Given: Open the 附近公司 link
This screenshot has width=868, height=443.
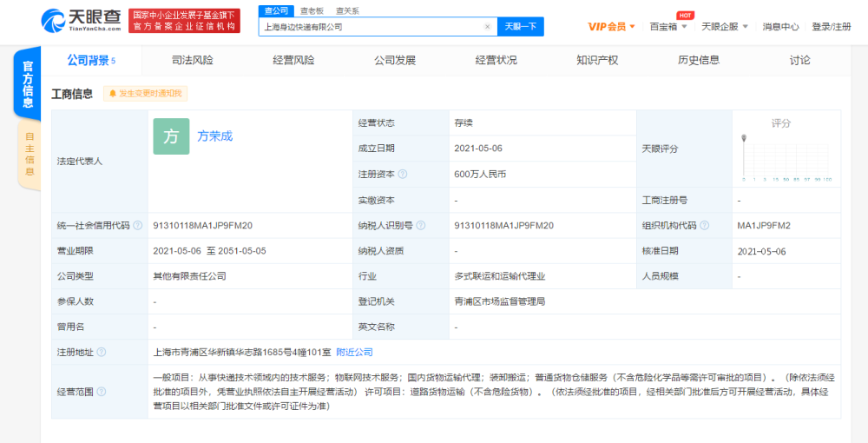Looking at the screenshot, I should point(354,352).
